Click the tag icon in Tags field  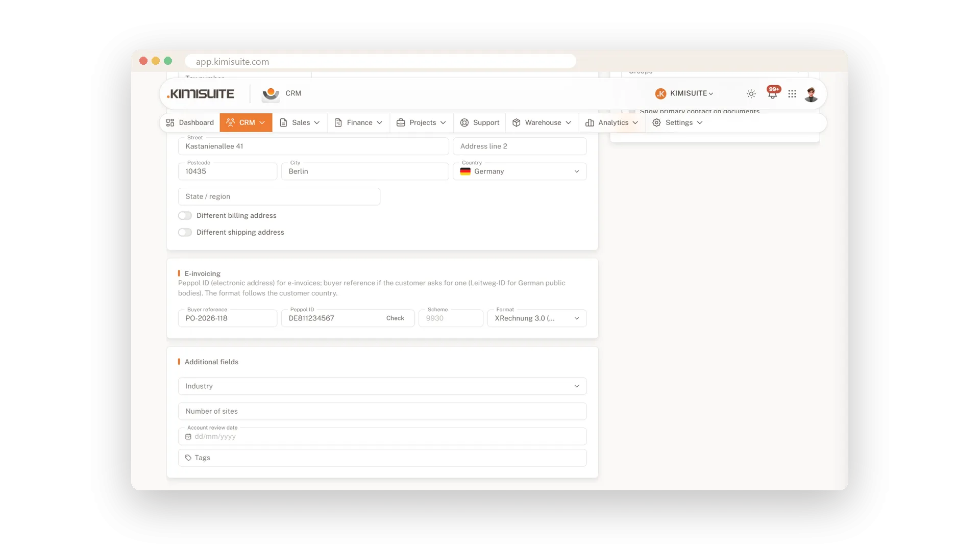point(188,458)
